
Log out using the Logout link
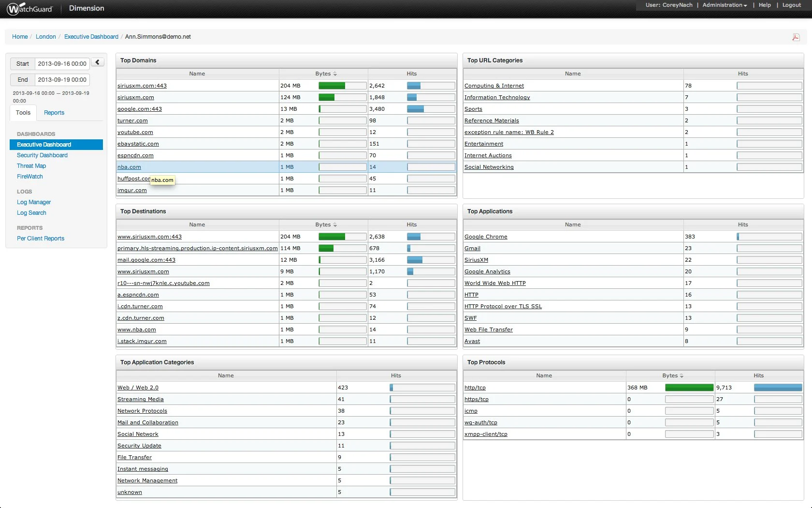pos(792,5)
